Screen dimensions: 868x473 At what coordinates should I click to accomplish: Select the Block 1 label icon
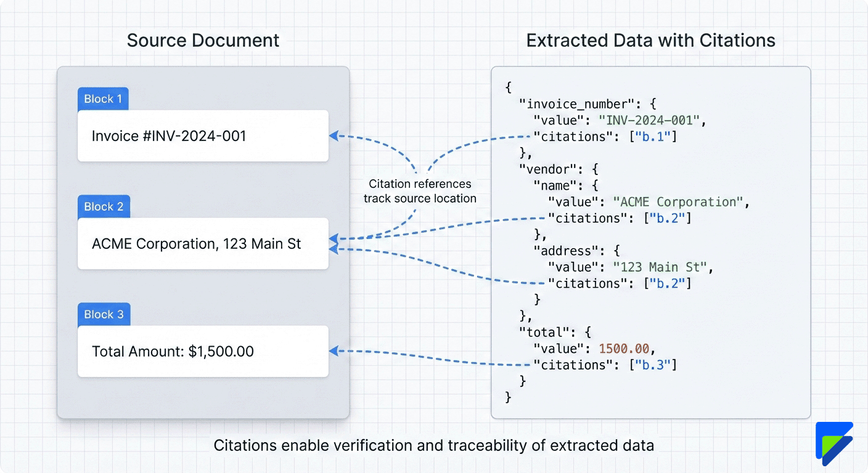(102, 99)
